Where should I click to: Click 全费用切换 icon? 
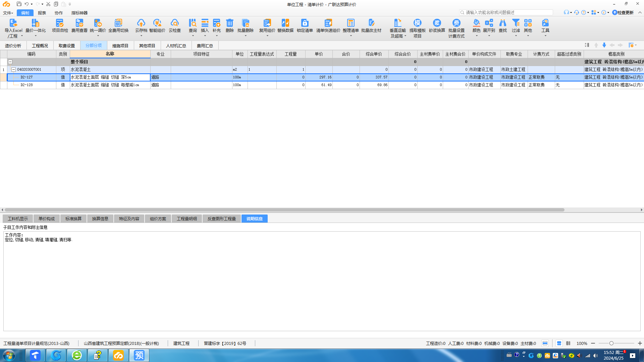point(118,23)
